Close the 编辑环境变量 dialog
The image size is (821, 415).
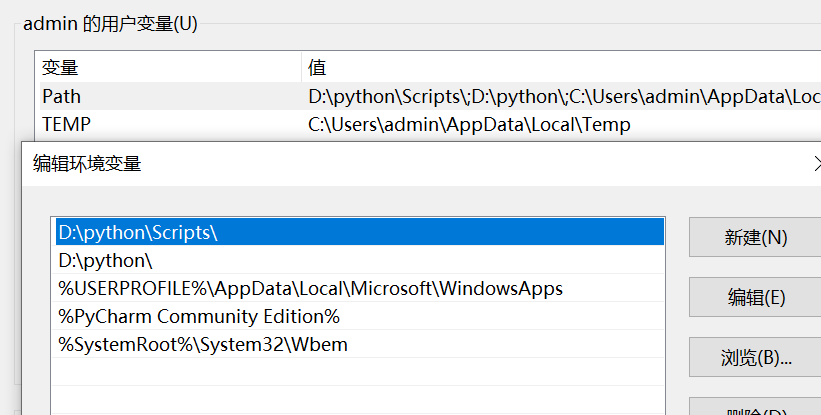(x=817, y=164)
